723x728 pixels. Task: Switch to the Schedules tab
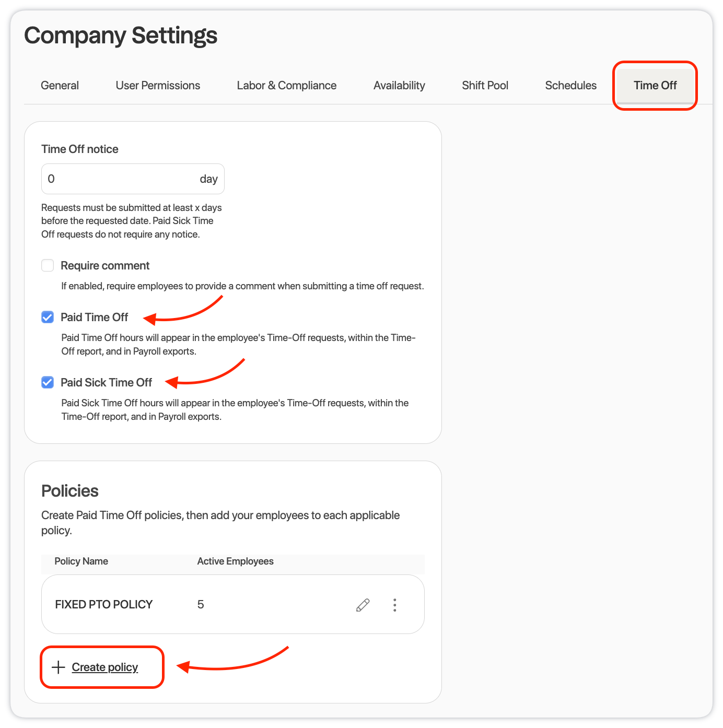pyautogui.click(x=570, y=85)
